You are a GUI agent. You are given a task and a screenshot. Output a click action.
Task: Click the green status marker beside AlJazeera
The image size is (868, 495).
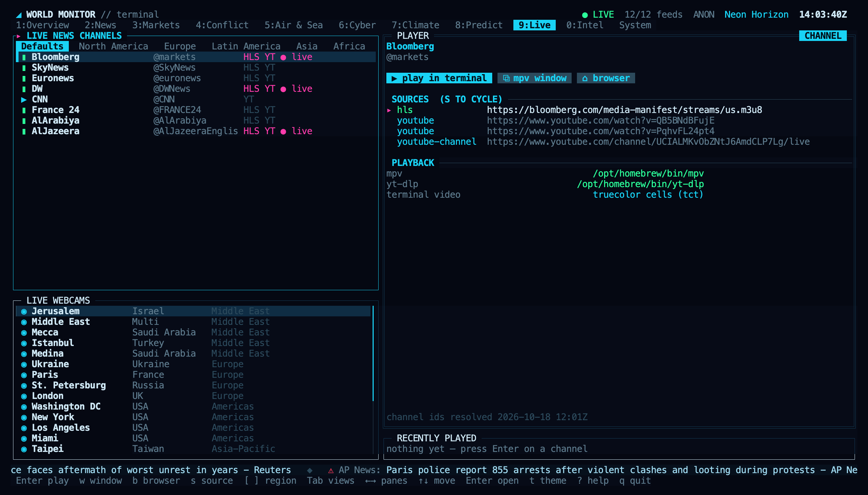click(24, 131)
